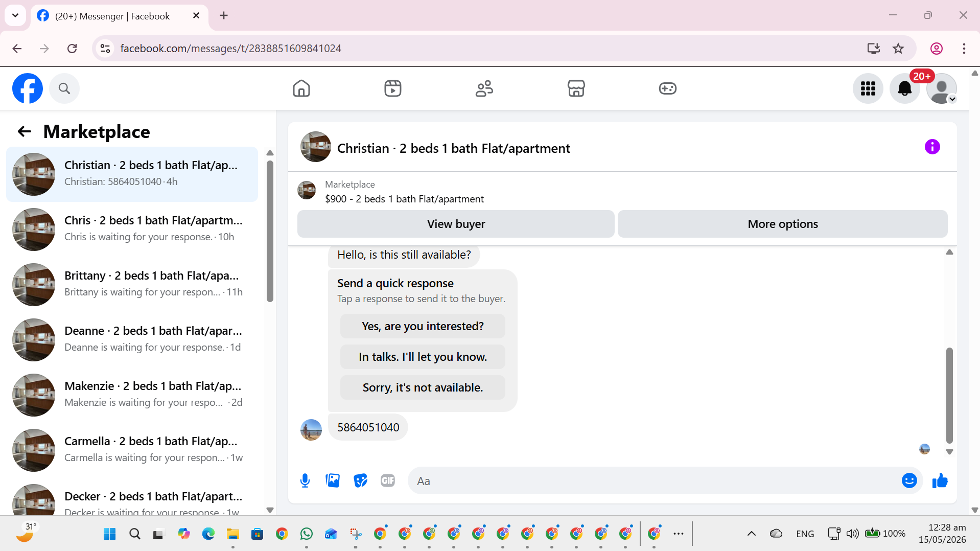The image size is (980, 551).
Task: Open the Friends tab in top navigation
Action: [484, 88]
